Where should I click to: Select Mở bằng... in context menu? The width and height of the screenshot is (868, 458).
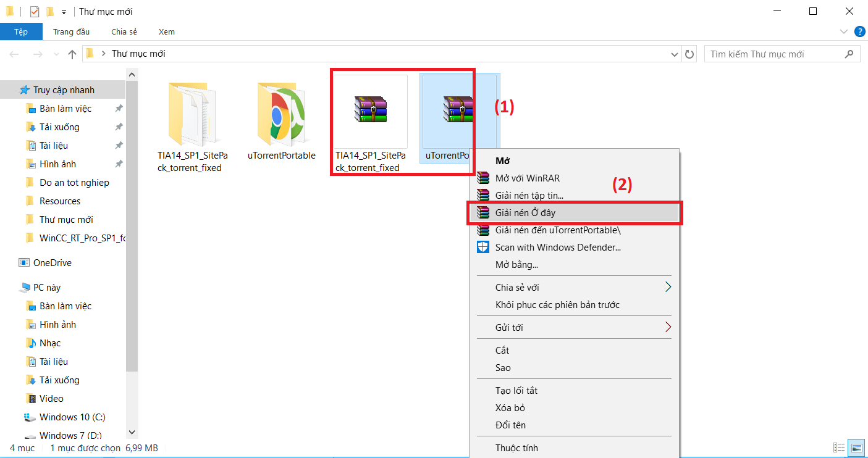[575, 265]
